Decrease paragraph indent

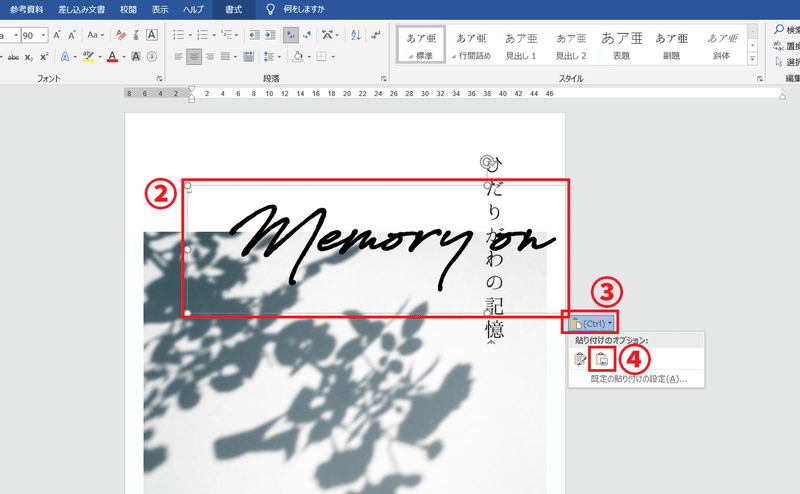point(254,35)
